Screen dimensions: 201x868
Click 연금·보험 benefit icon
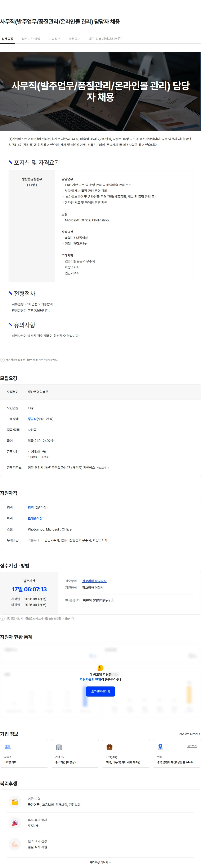click(15, 802)
